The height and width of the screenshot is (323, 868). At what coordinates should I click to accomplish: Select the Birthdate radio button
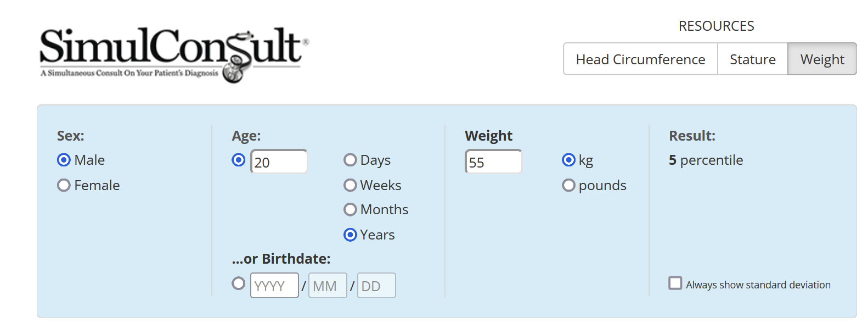(239, 283)
